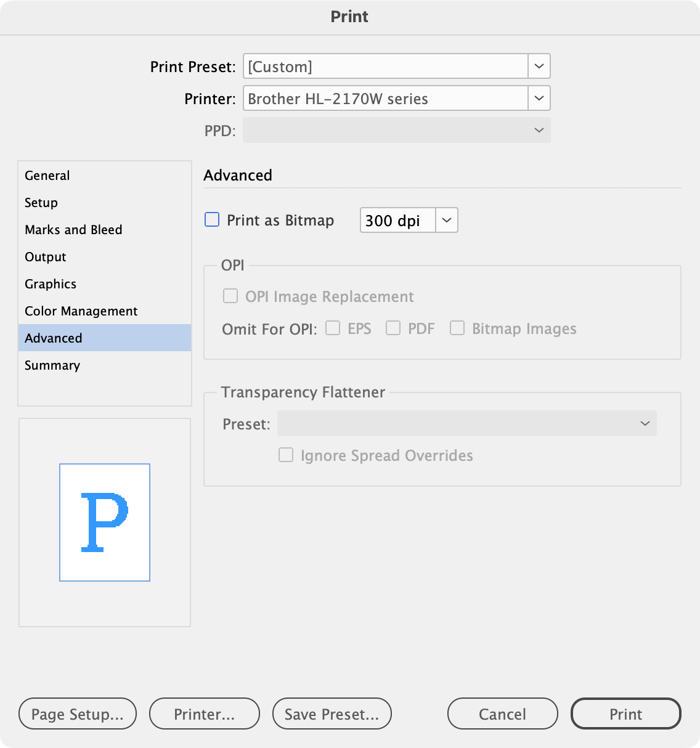Screen dimensions: 700x748
Task: Open the Transparency Flattener Preset dropdown
Action: click(x=645, y=423)
